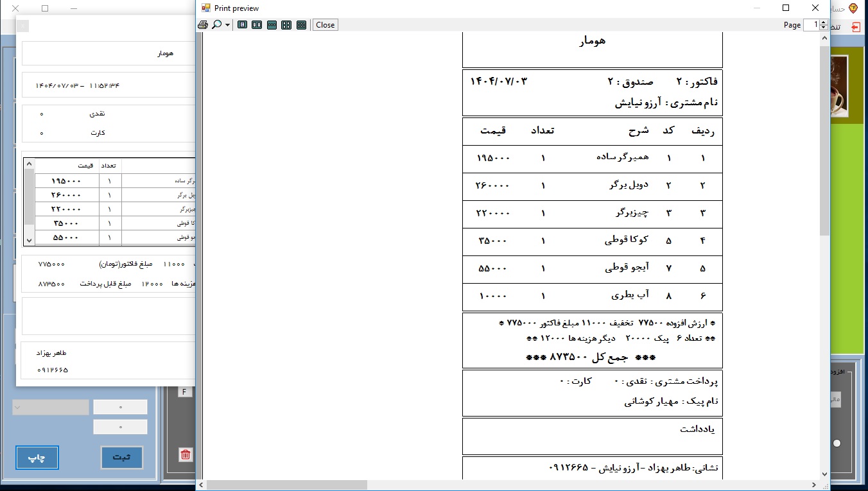Screen dimensions: 868x491
Task: Increase page number with up spinner arrow
Action: click(x=824, y=22)
